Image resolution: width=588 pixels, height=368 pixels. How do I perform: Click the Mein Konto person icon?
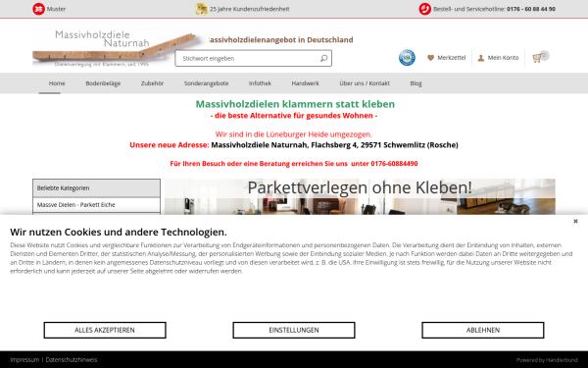tap(481, 58)
